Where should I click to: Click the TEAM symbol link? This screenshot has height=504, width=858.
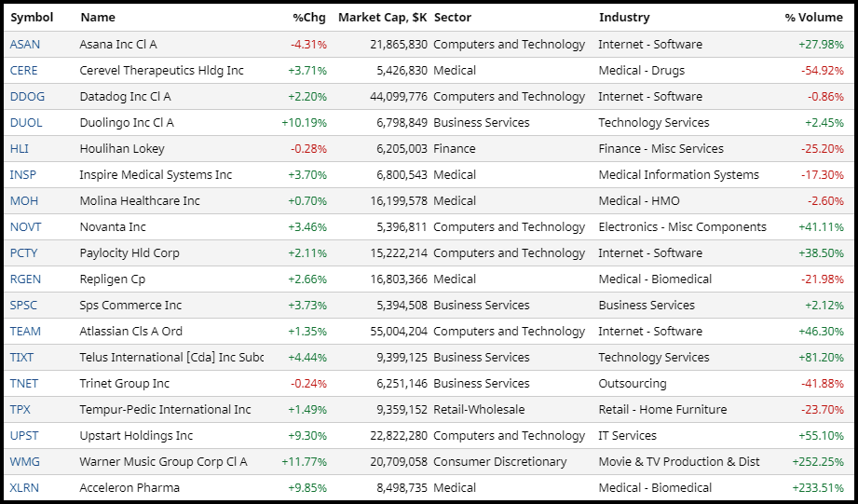[26, 332]
